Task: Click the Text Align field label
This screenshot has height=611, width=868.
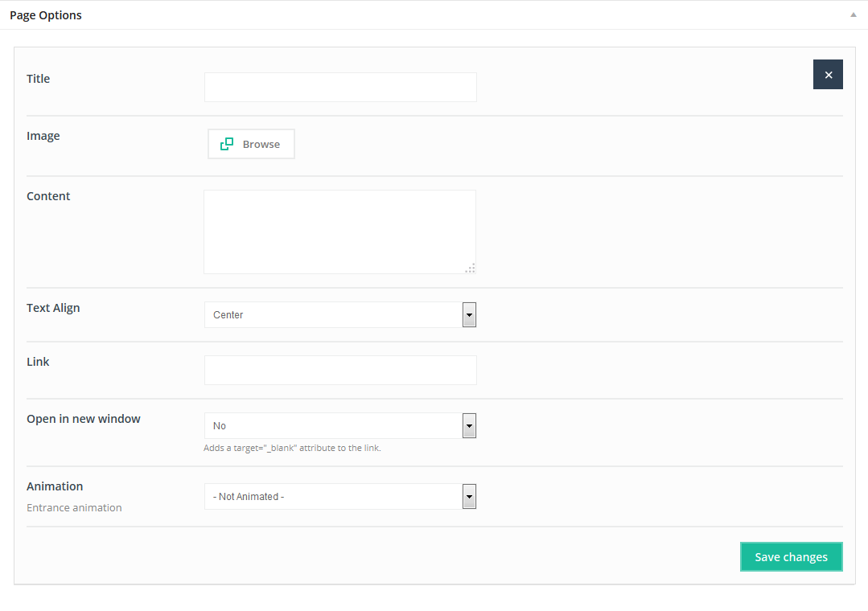Action: [x=53, y=308]
